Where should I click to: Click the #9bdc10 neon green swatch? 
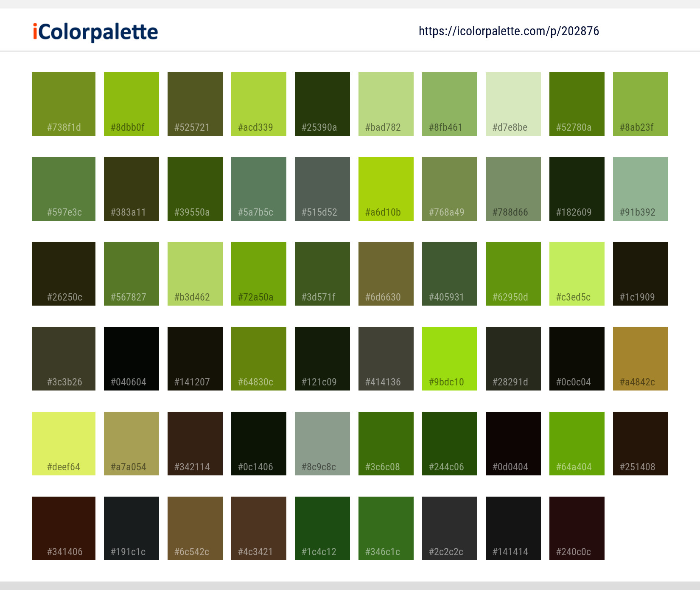tap(450, 359)
